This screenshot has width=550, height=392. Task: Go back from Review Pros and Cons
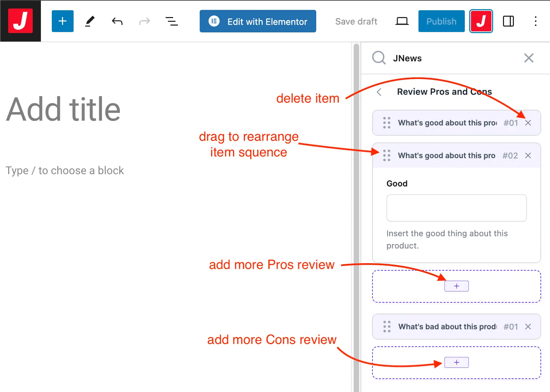tap(379, 92)
